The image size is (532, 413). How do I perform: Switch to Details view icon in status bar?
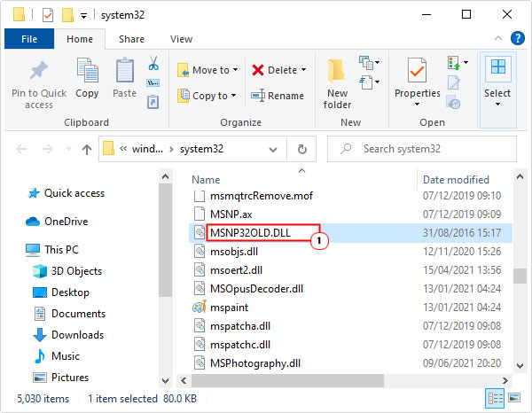click(x=495, y=398)
